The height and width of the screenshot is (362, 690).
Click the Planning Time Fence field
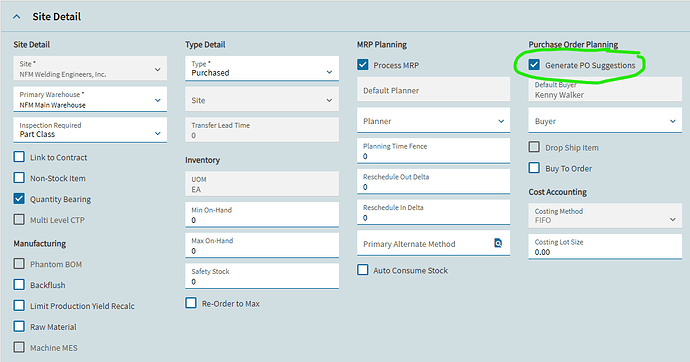[x=433, y=151]
